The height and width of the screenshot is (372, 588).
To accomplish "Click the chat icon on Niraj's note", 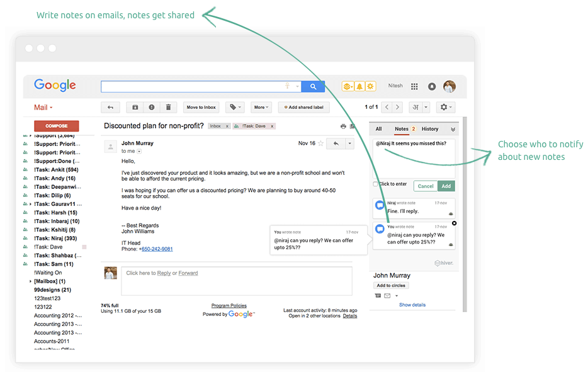I will pyautogui.click(x=380, y=205).
